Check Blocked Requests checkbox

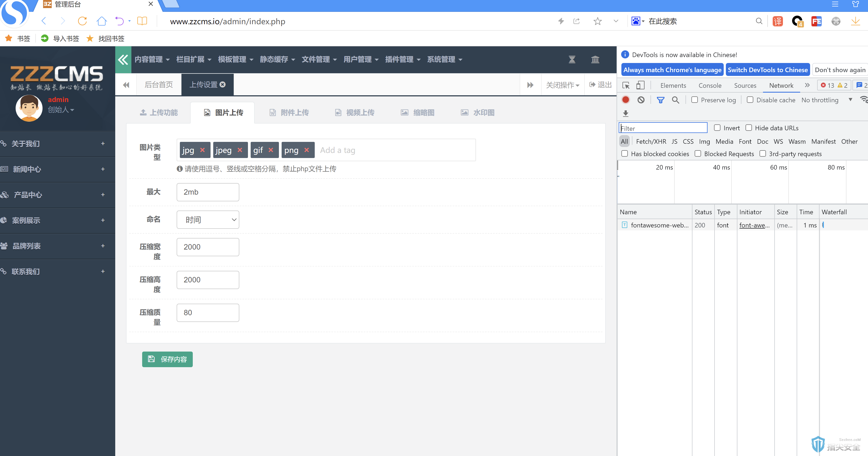point(698,154)
